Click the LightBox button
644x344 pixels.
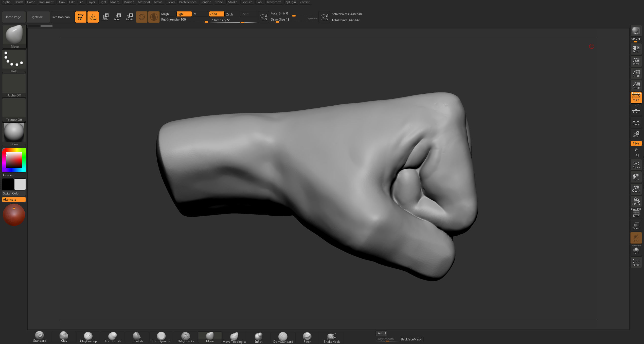click(x=37, y=17)
